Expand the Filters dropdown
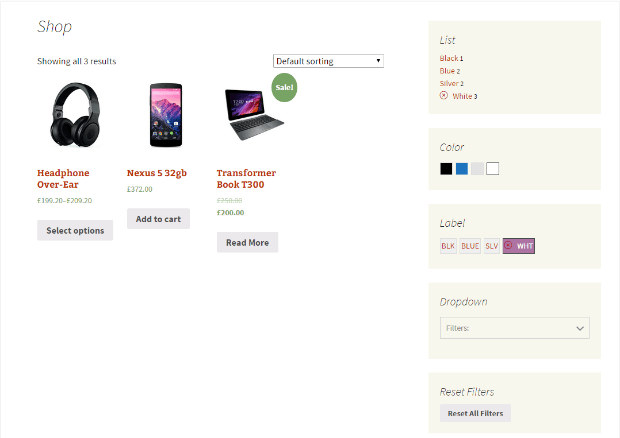Screen dimensions: 620x438 (514, 328)
